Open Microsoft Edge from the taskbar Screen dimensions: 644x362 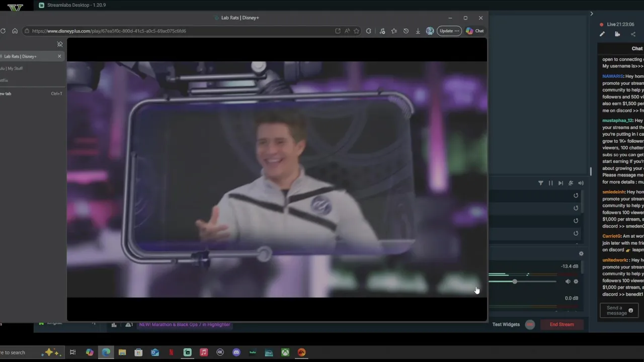pos(106,352)
